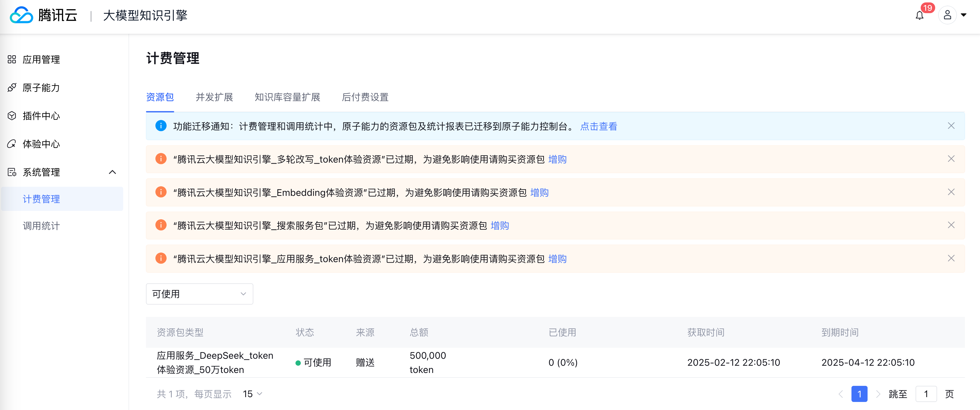Open 应用管理 in the sidebar

[x=41, y=60]
